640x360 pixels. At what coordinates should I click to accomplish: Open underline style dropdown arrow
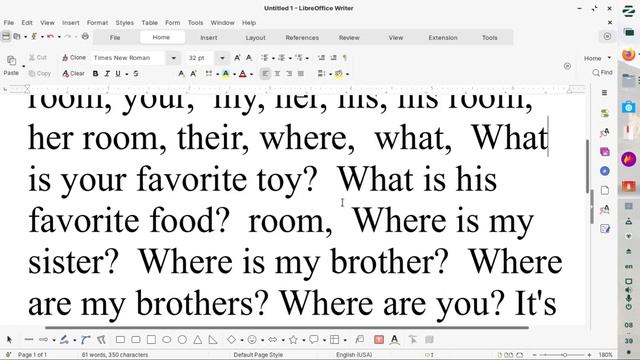coord(127,74)
